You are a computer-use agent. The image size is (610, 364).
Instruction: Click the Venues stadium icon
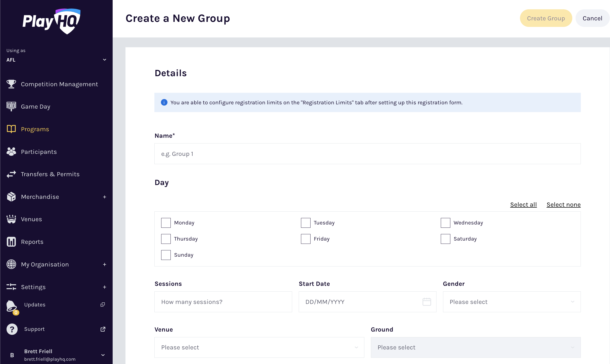coord(11,219)
